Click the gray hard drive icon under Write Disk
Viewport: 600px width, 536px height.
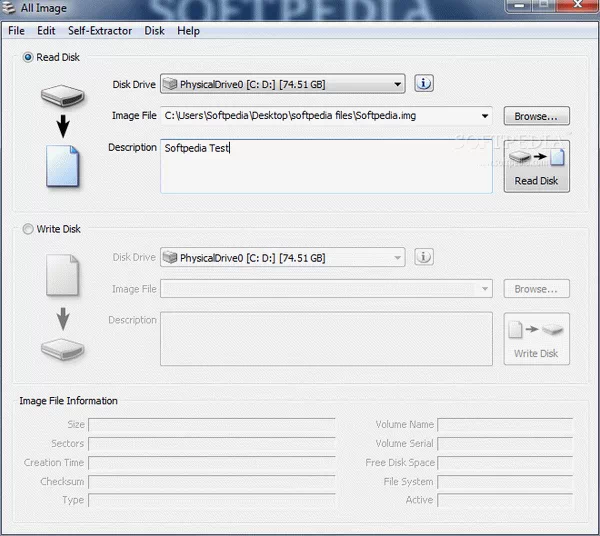tap(62, 349)
